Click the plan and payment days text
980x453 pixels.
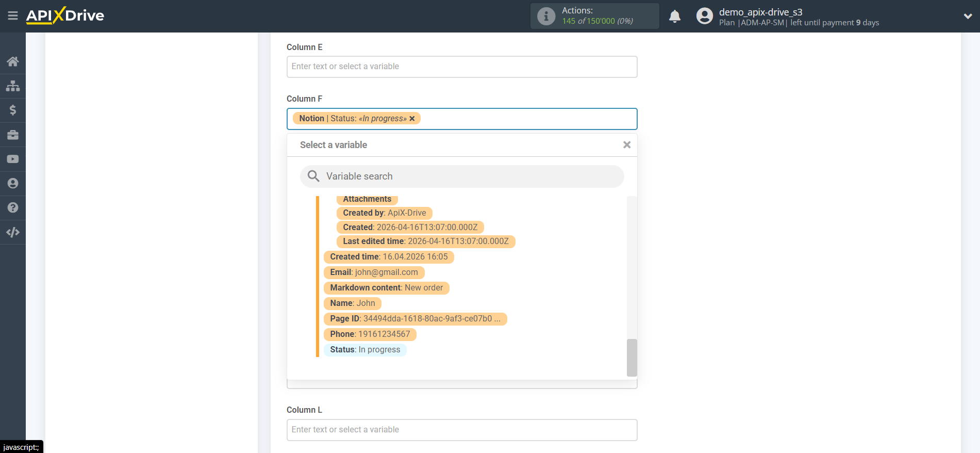pyautogui.click(x=799, y=23)
